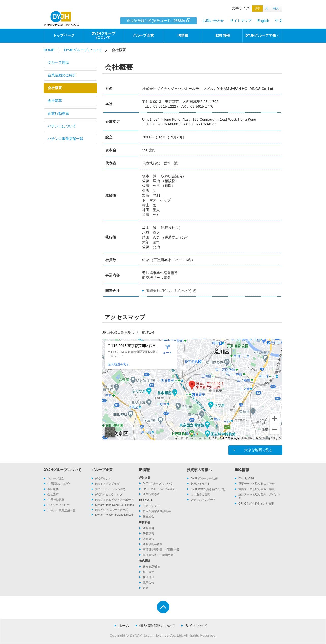Open footer アナリストレポート link
The image size is (326, 644).
pyautogui.click(x=203, y=500)
